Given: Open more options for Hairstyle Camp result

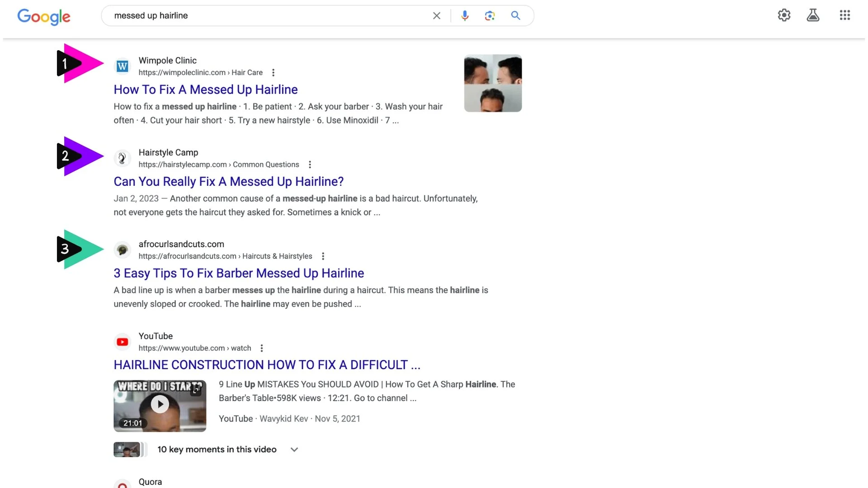Looking at the screenshot, I should coord(310,164).
